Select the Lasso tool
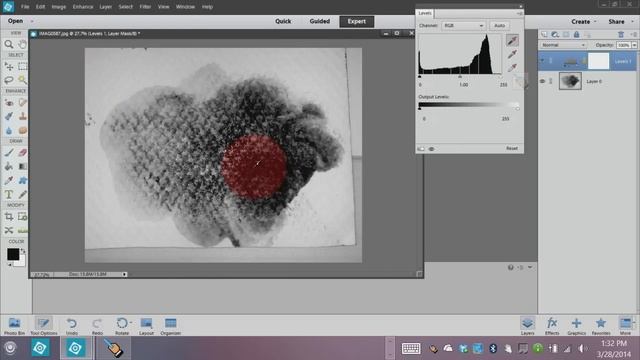Viewport: 640px width, 360px height. (9, 80)
